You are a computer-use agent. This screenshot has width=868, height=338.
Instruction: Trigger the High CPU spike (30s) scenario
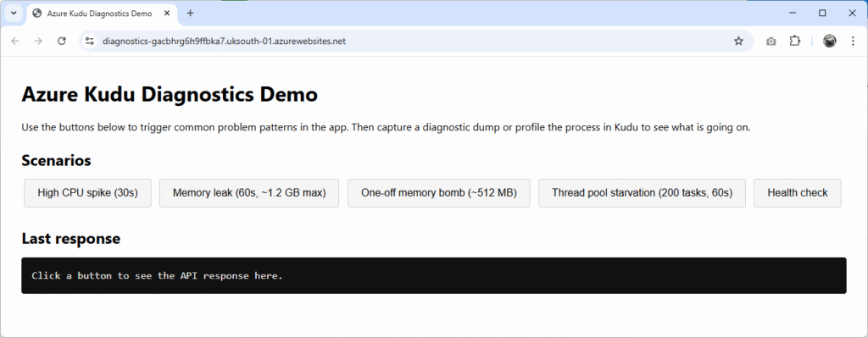pos(87,193)
